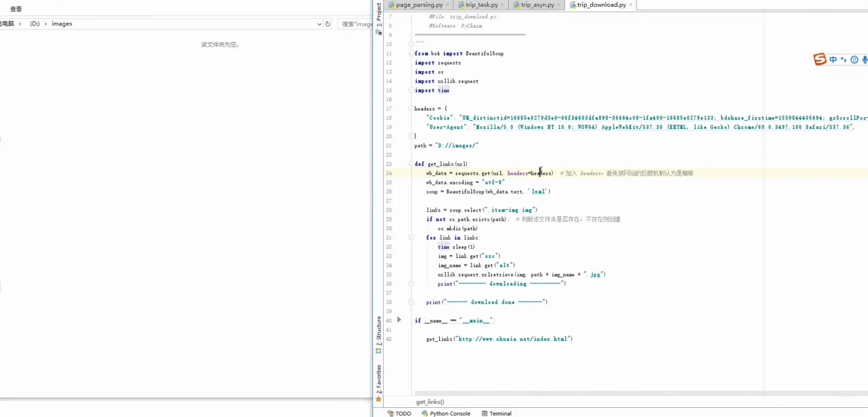Switch to the page_parsing.py editor tab
This screenshot has height=417, width=868.
(420, 5)
